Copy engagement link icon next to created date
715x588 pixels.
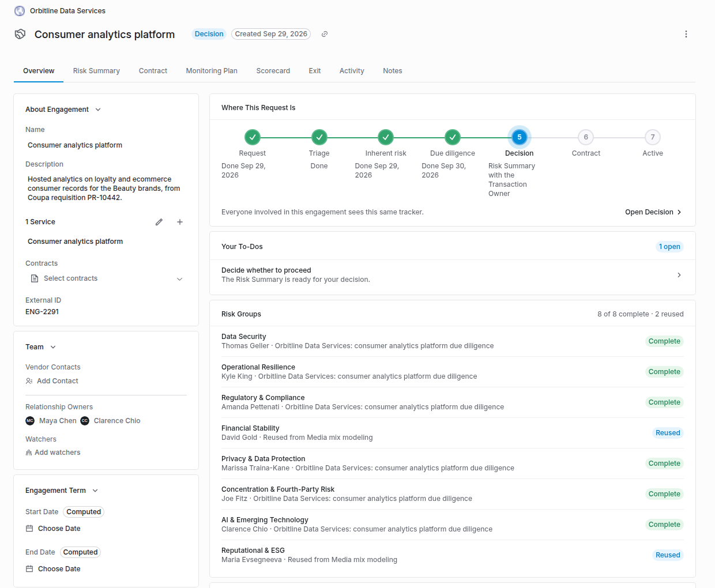pos(325,34)
